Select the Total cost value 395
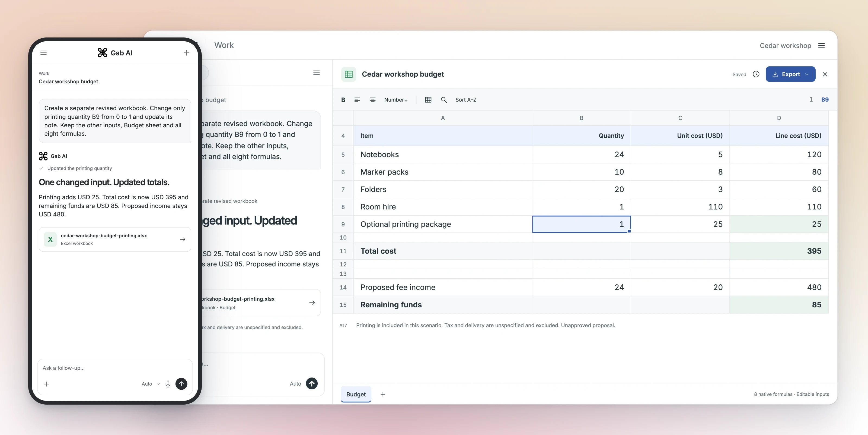 click(779, 251)
